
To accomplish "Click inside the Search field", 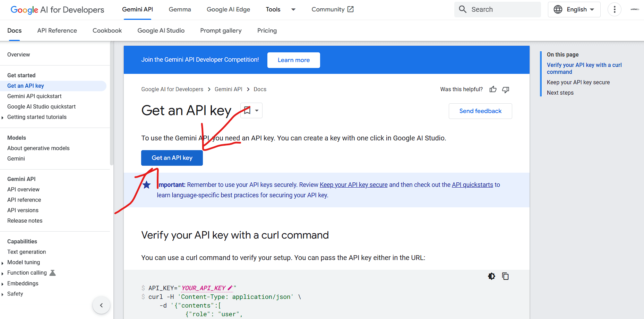I will 497,9.
